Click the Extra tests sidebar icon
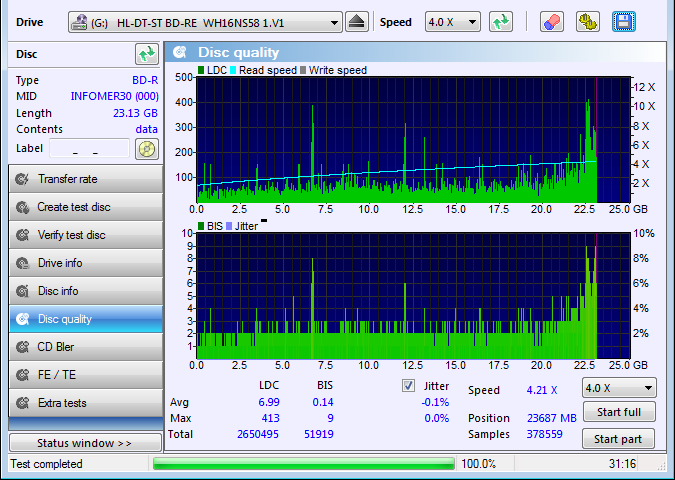 point(22,403)
